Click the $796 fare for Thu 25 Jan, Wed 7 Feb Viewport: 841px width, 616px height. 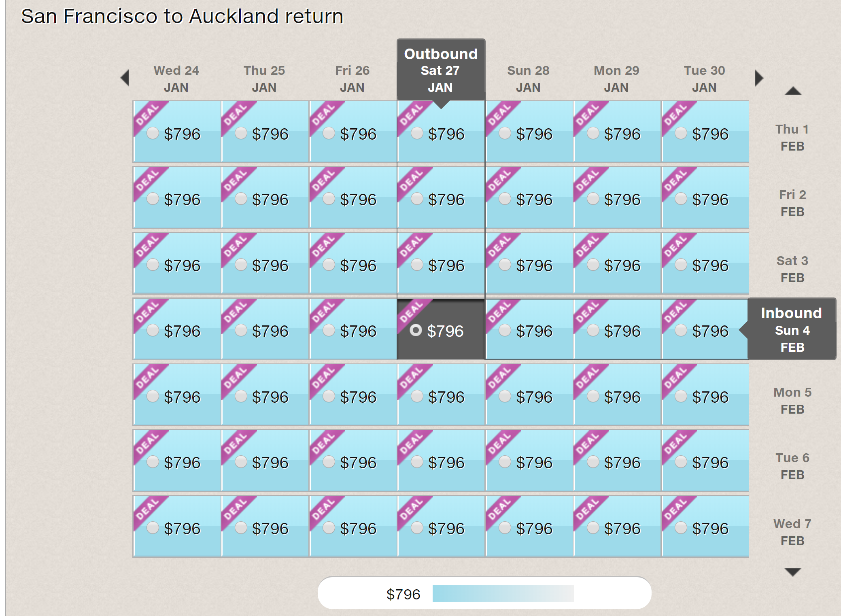tap(270, 529)
